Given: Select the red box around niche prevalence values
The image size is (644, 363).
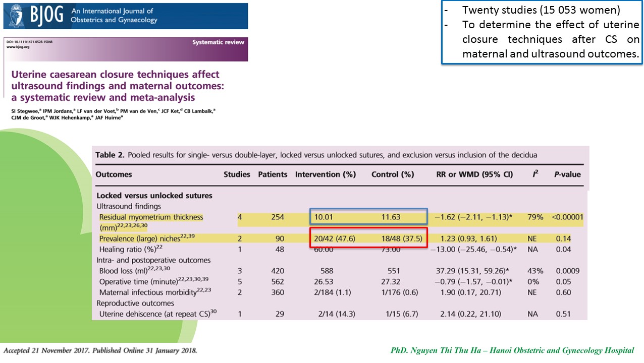Looking at the screenshot, I should coord(368,238).
